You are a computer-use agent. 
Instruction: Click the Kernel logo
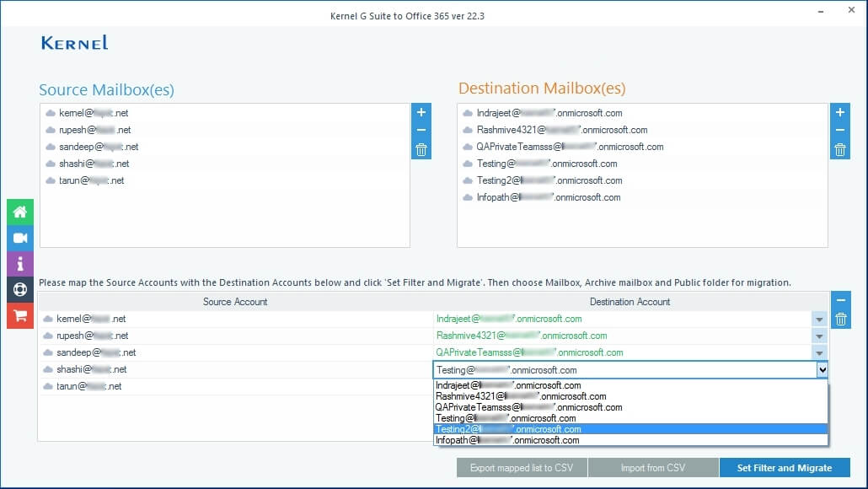[75, 43]
